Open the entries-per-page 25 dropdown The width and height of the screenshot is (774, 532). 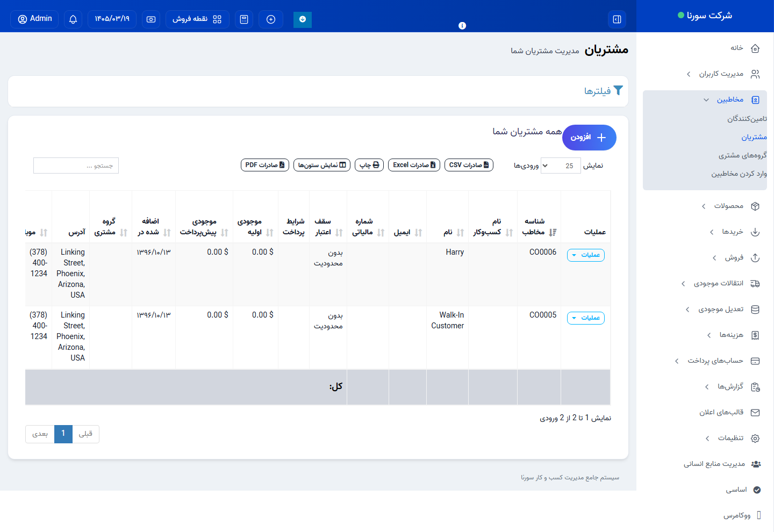point(561,166)
